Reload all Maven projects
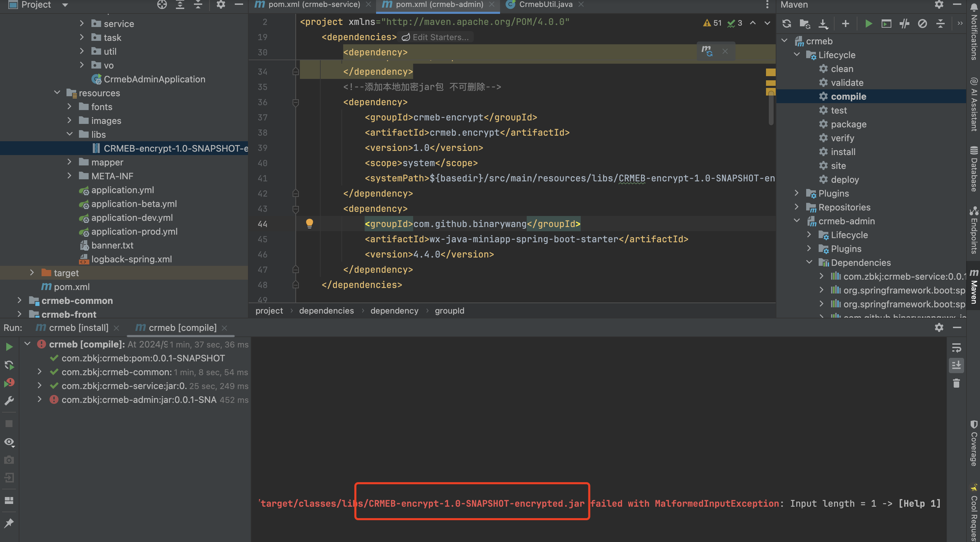980x542 pixels. (x=786, y=24)
